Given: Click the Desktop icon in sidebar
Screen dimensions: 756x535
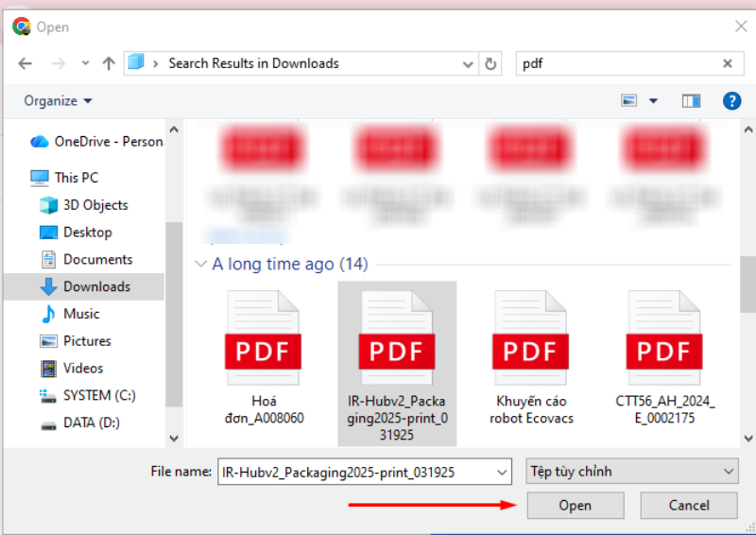Looking at the screenshot, I should pyautogui.click(x=48, y=233).
